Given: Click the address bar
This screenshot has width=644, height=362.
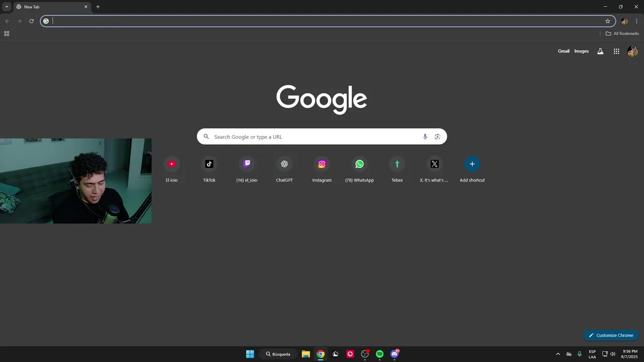Looking at the screenshot, I should (328, 21).
